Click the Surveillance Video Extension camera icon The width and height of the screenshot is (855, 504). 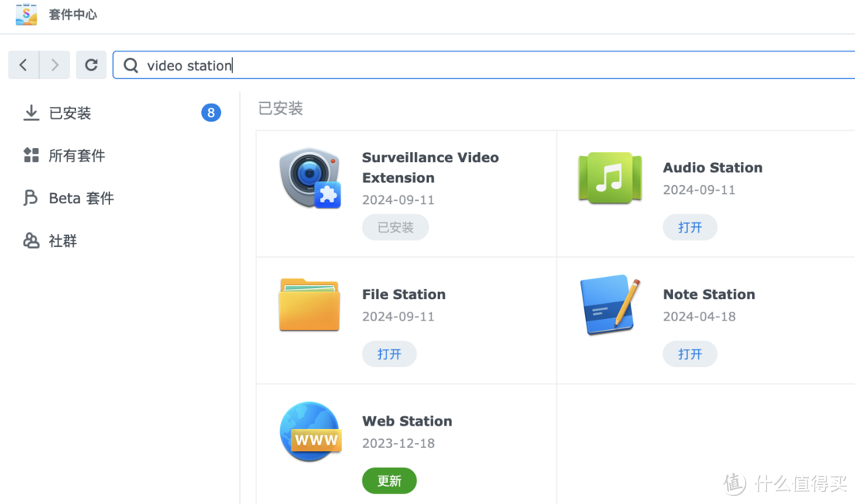click(310, 177)
